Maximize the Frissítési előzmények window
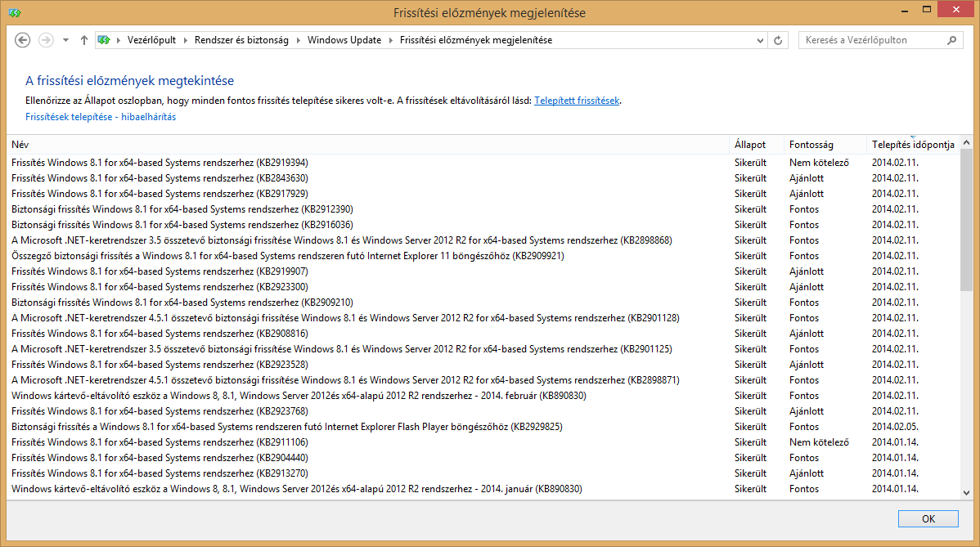Screen dimensions: 980x547 coord(927,9)
